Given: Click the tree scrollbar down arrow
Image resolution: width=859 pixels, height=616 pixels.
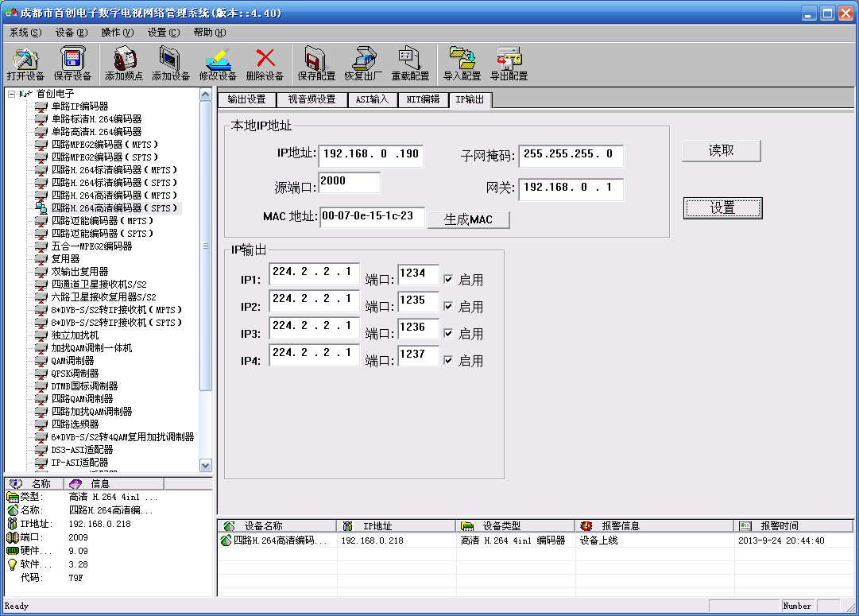Looking at the screenshot, I should (206, 466).
